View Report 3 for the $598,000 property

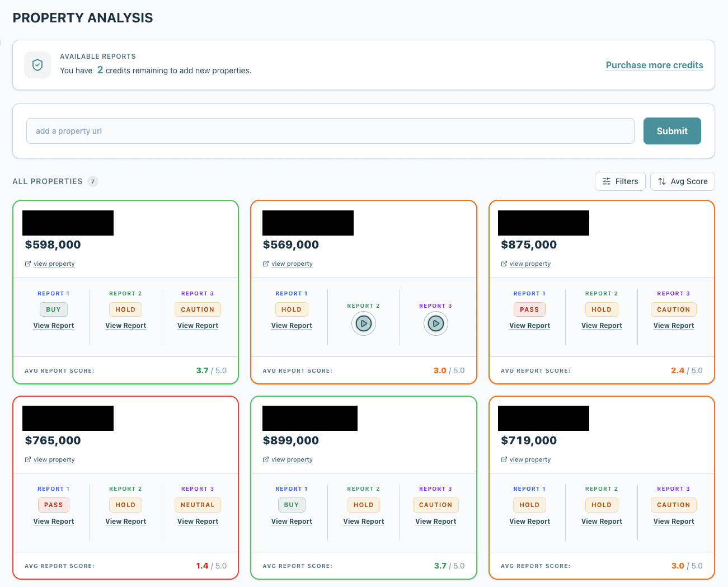tap(198, 326)
